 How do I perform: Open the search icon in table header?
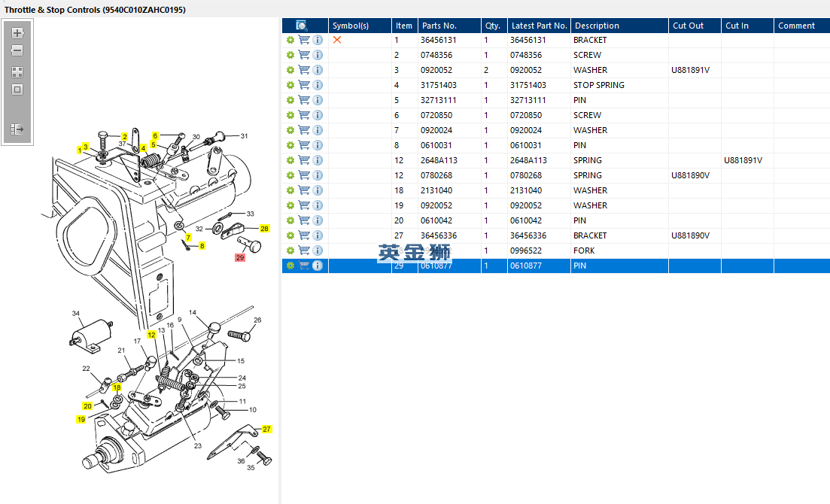point(302,26)
